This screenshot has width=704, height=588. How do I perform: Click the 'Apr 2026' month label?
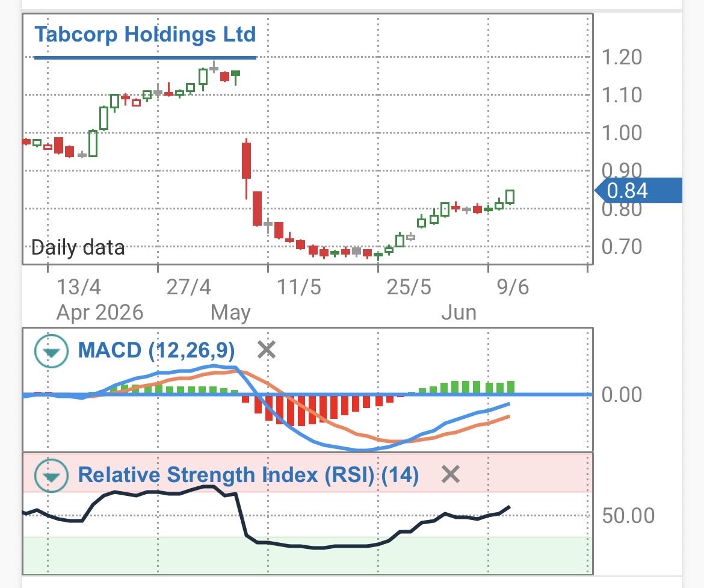pos(100,312)
